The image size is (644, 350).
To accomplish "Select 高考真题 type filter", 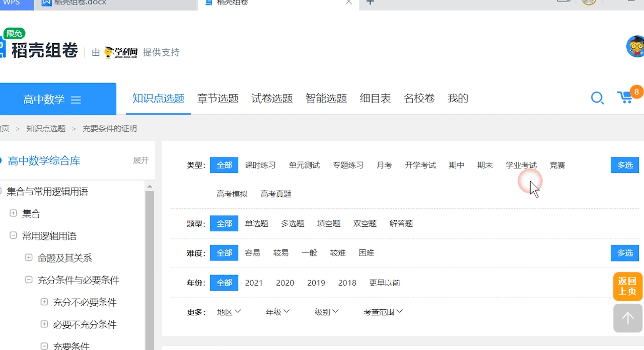I will point(276,194).
